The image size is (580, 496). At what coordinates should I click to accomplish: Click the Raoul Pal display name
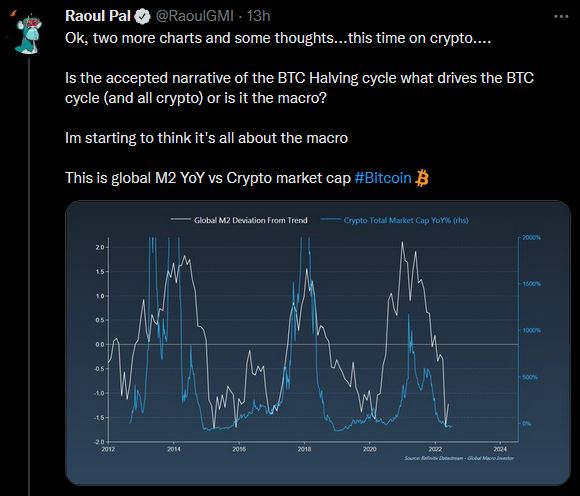click(98, 16)
